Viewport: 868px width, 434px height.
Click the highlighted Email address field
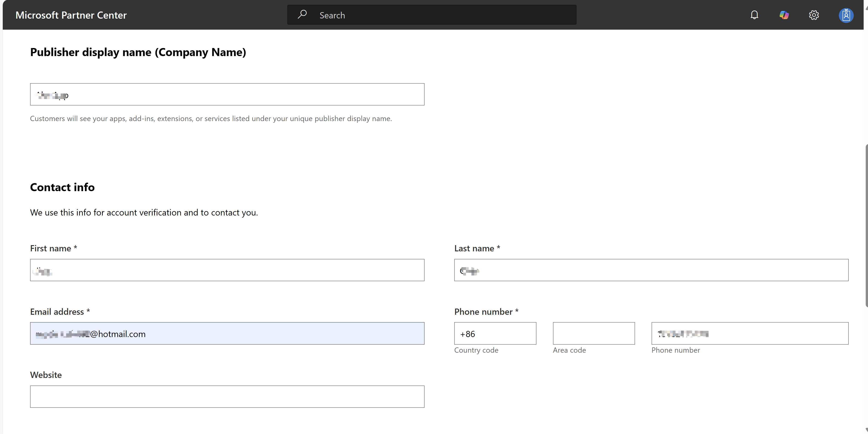tap(227, 334)
